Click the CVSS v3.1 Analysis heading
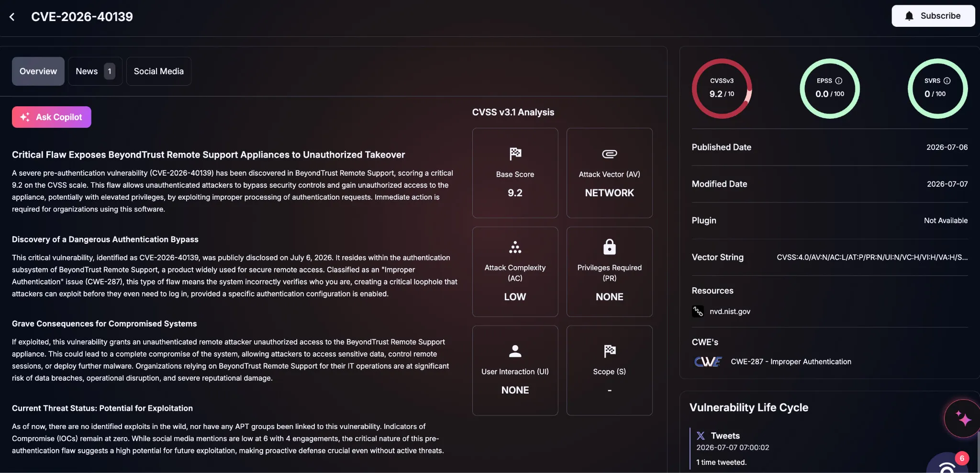 (513, 112)
